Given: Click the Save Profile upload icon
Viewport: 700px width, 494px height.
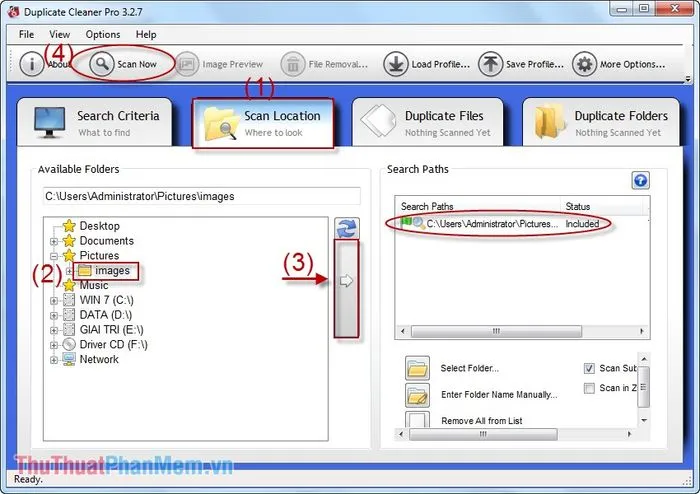Looking at the screenshot, I should 490,64.
